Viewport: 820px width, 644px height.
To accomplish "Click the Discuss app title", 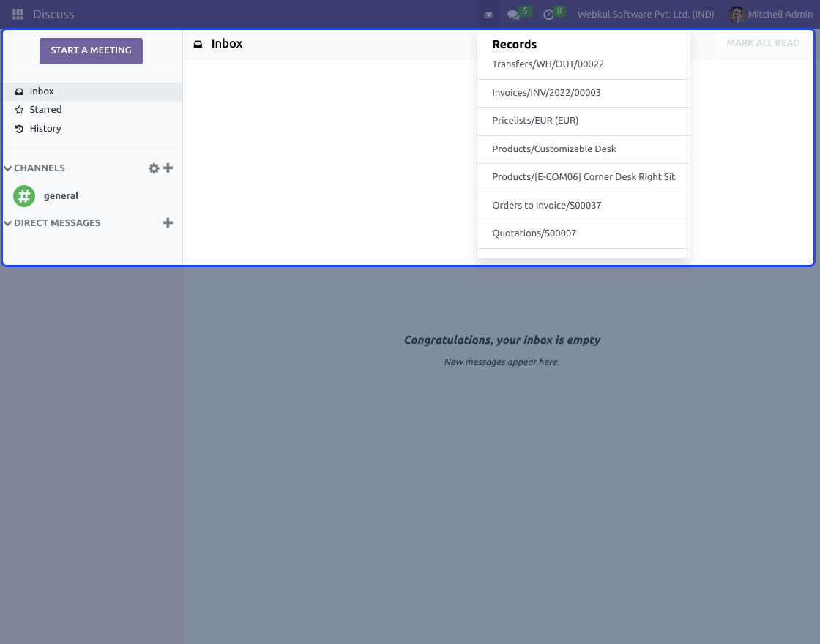I will (x=53, y=14).
